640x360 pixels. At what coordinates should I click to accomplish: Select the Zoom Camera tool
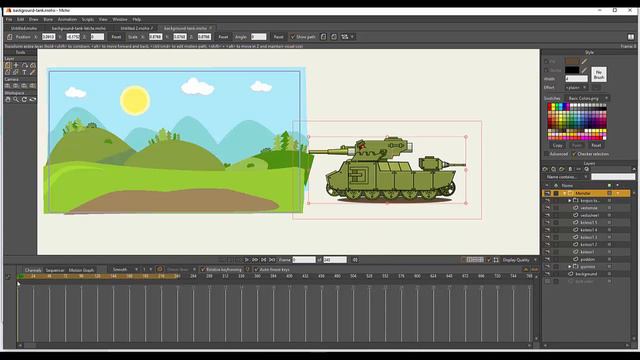(x=16, y=86)
